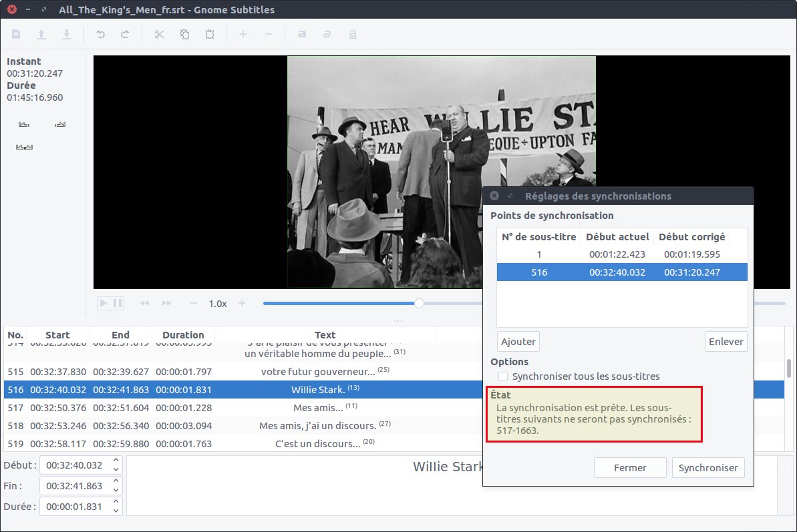Click the Copy toolbar icon
This screenshot has height=532, width=797.
[184, 34]
